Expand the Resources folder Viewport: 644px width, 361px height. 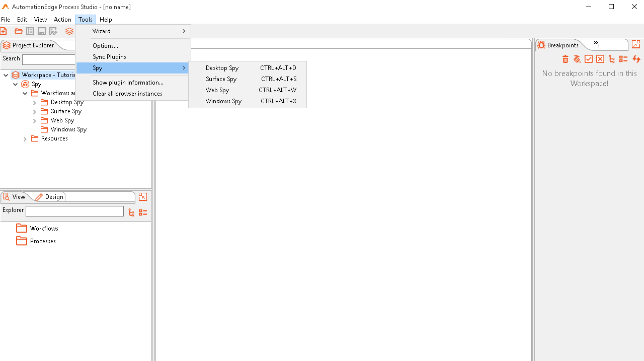click(25, 138)
